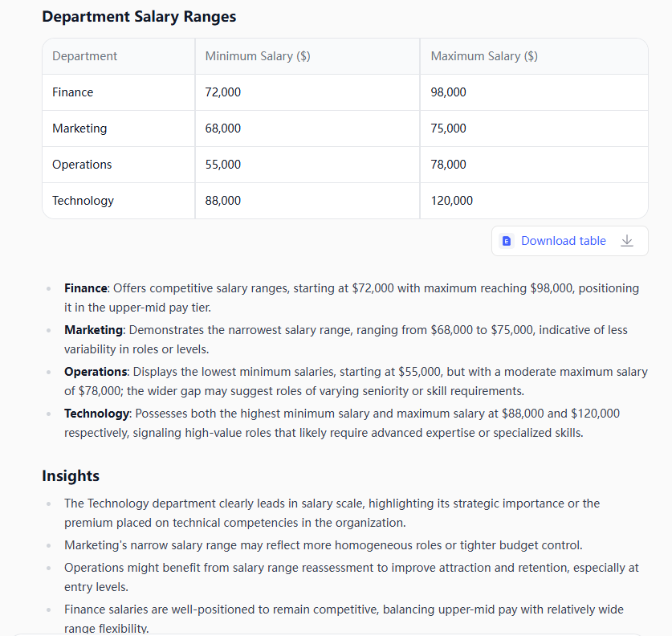Click the blue file icon in Download table

pyautogui.click(x=507, y=241)
